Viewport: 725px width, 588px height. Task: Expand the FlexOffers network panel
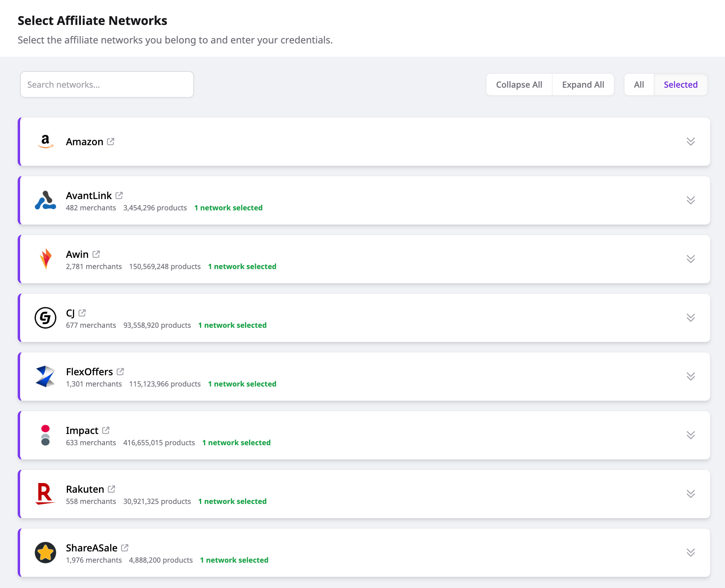point(691,376)
